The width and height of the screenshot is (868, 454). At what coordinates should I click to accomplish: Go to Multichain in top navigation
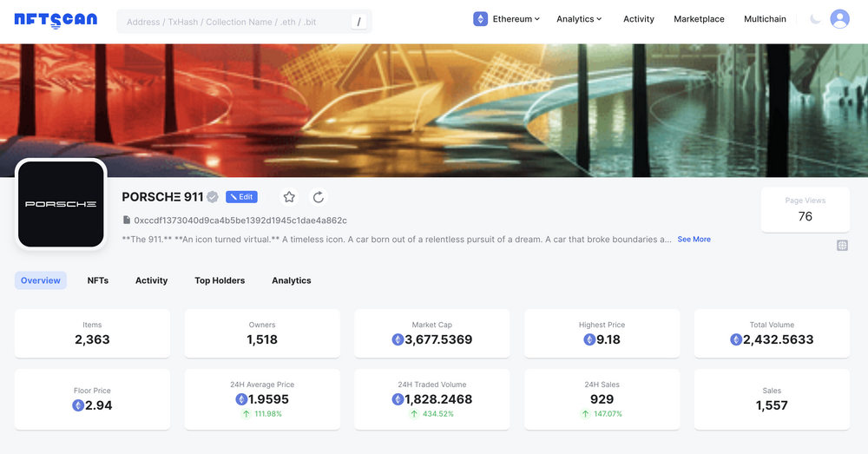click(x=765, y=19)
